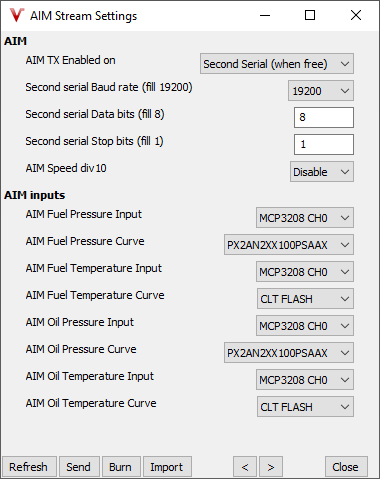This screenshot has height=479, width=380.
Task: Open the AIM Fuel Temperature Curve dropdown
Action: tap(305, 299)
